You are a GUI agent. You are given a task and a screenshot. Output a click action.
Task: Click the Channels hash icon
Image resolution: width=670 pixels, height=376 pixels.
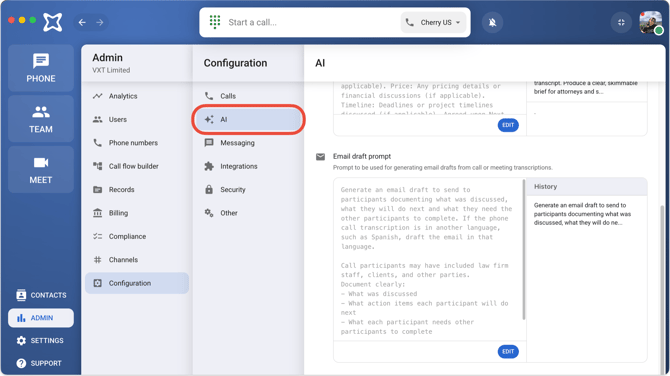[97, 260]
